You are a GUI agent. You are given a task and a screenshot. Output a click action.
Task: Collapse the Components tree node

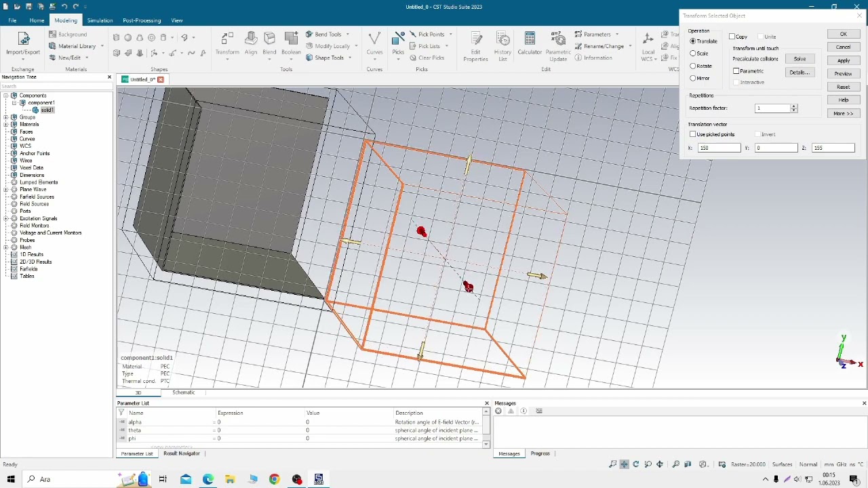pyautogui.click(x=6, y=96)
